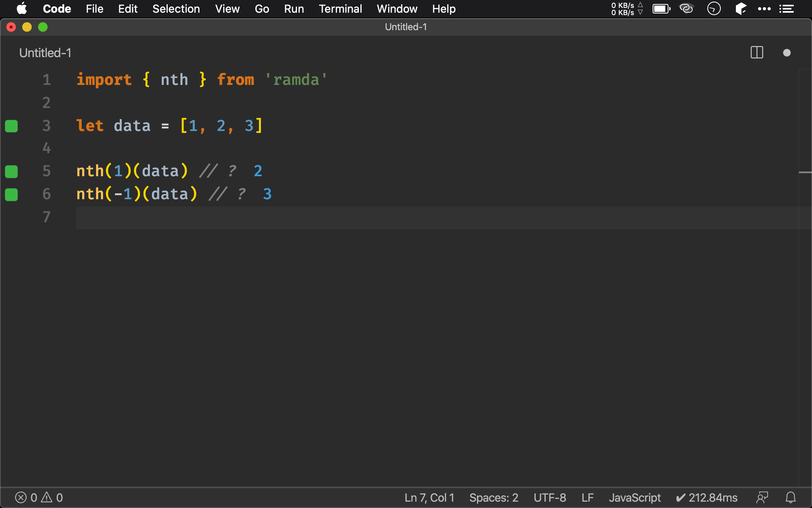Click the 'ramda' string on line 1

tap(296, 80)
